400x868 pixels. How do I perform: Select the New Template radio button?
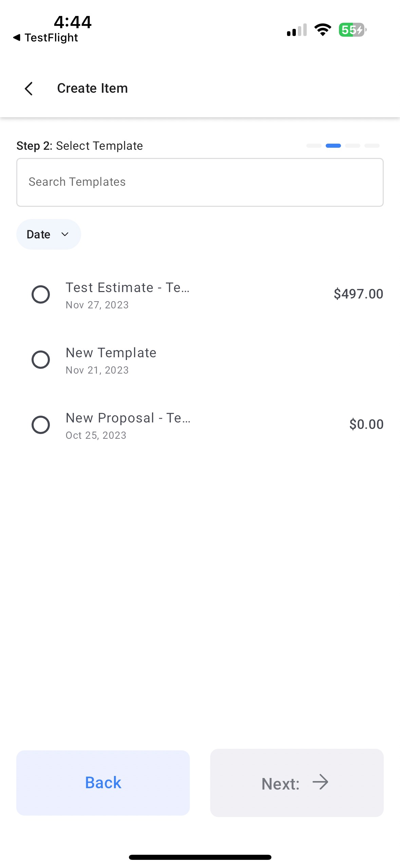41,360
